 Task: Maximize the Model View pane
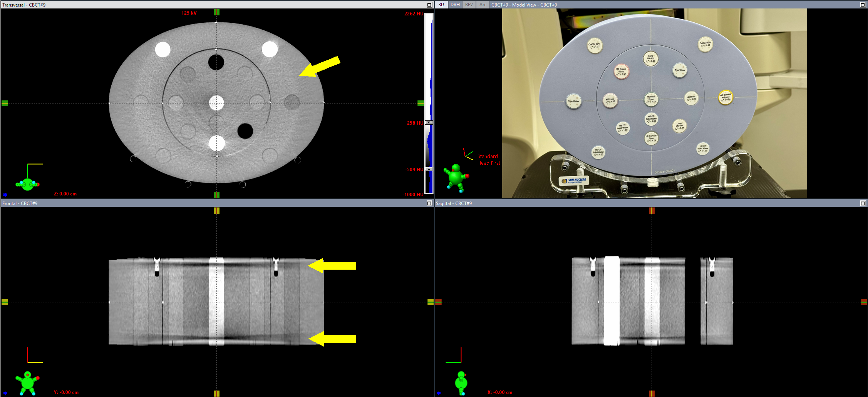[x=863, y=5]
